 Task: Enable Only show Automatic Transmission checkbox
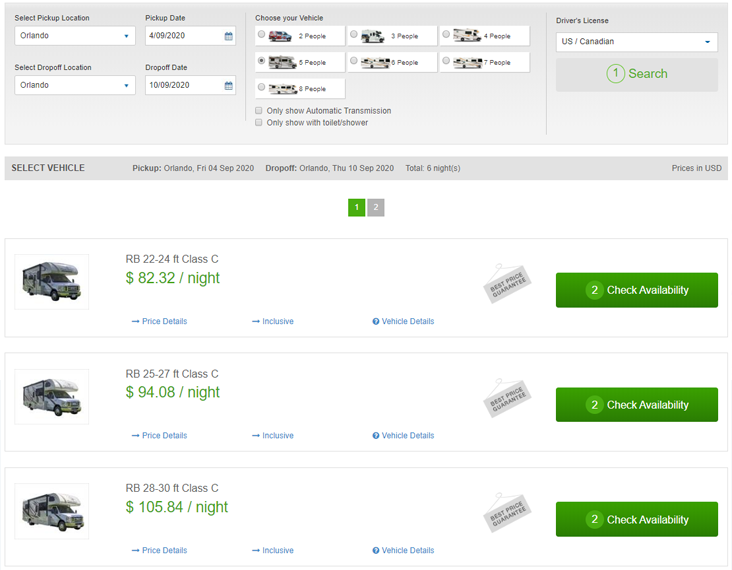pos(259,111)
